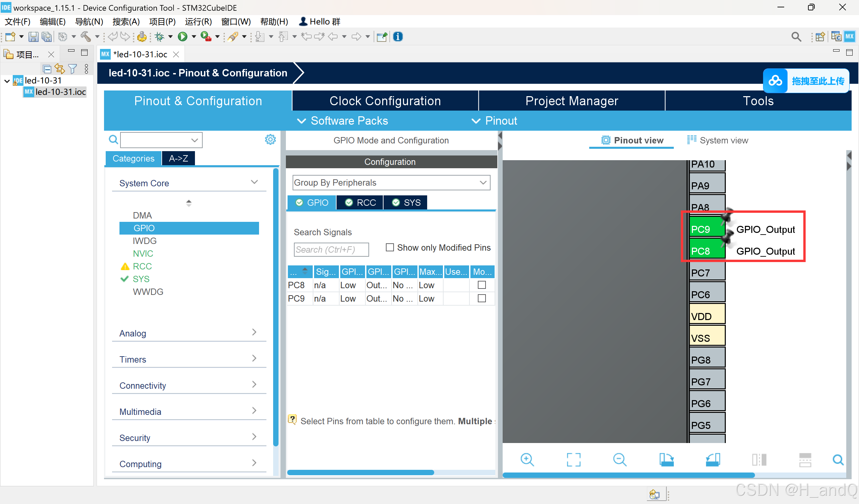Click the Search Signals input field
The width and height of the screenshot is (859, 504).
tap(331, 250)
